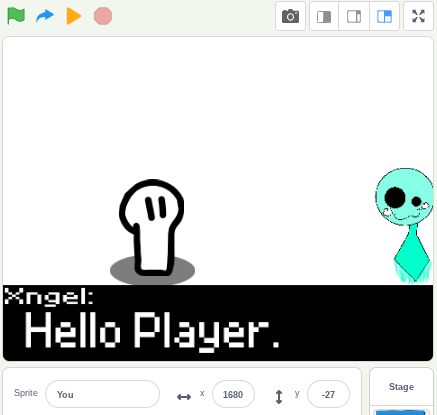This screenshot has height=415, width=437.
Task: Edit the x position value 1680
Action: [x=233, y=394]
